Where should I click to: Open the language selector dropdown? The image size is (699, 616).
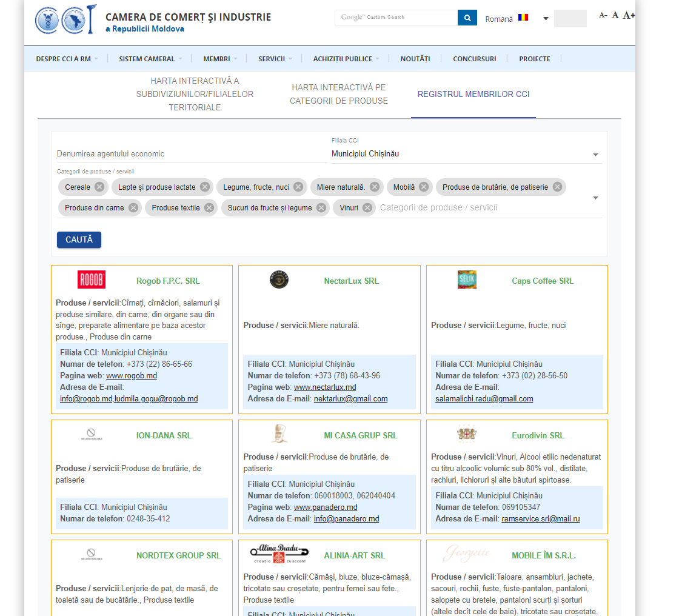[546, 19]
